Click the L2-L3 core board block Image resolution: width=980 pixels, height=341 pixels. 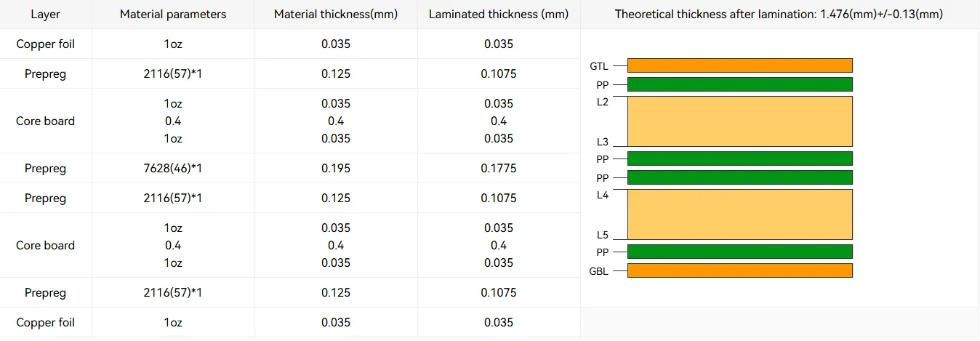pos(739,121)
